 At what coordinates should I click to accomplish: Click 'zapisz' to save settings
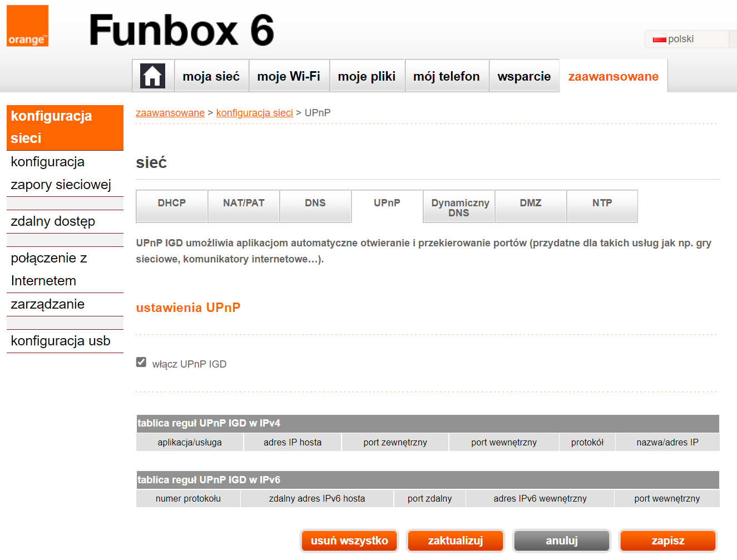pyautogui.click(x=667, y=540)
